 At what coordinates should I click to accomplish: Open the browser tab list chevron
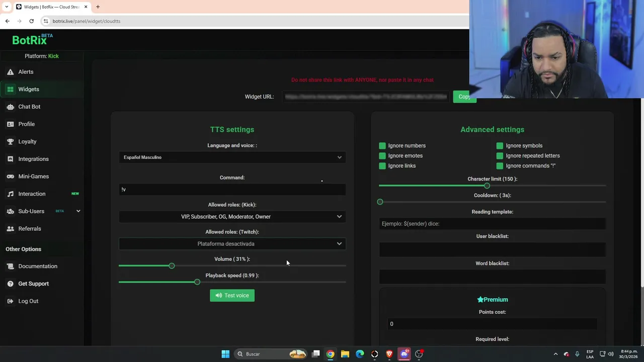click(7, 7)
